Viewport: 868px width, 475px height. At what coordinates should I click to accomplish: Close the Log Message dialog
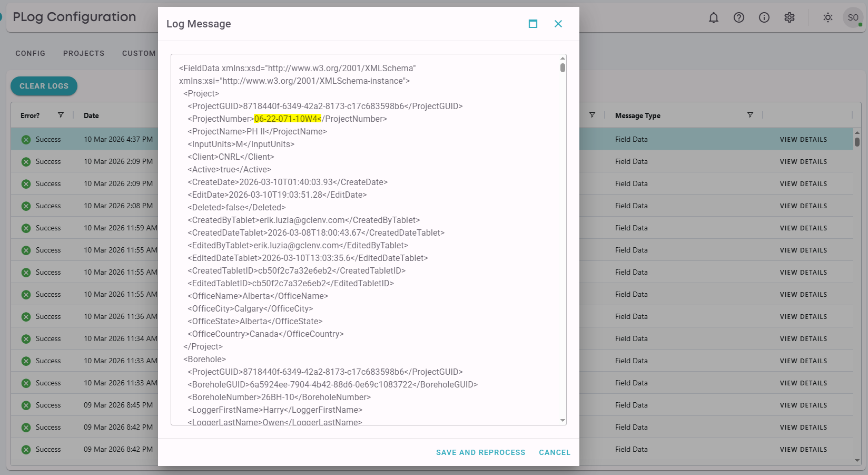(x=558, y=24)
